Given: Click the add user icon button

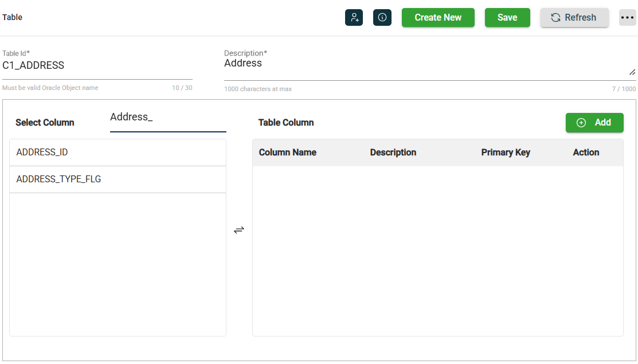Looking at the screenshot, I should point(354,18).
